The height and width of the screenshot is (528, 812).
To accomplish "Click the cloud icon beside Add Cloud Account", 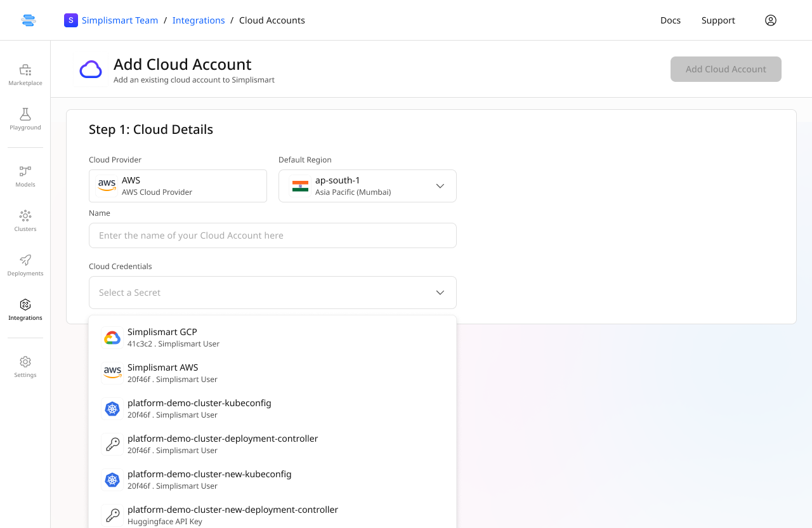I will (91, 69).
